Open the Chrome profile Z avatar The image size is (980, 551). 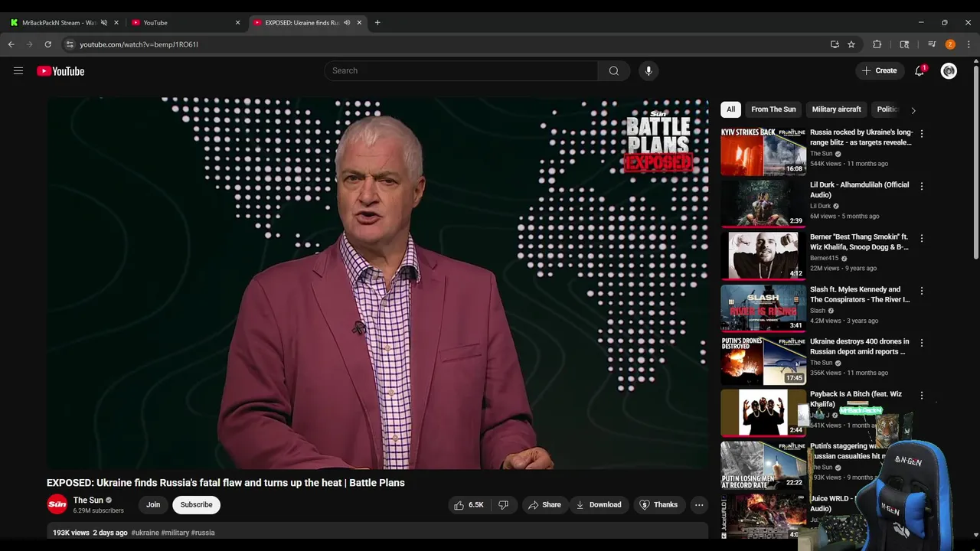pyautogui.click(x=950, y=44)
